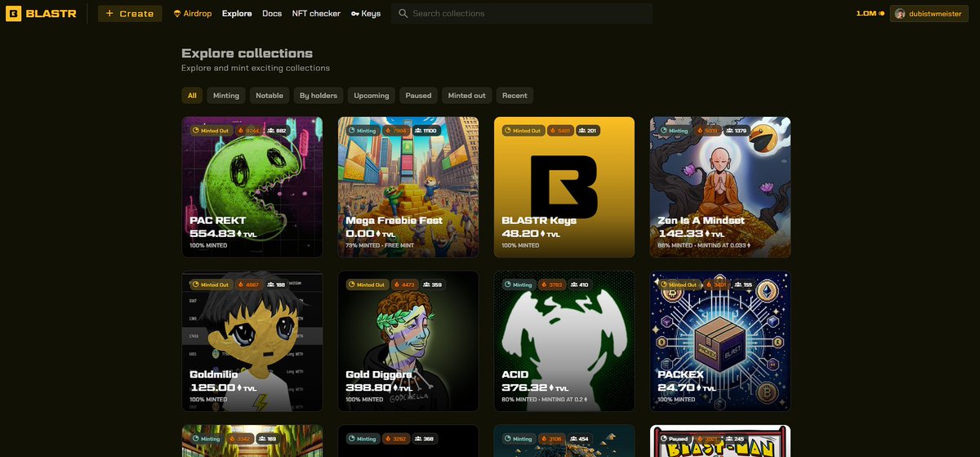
Task: Show Upcoming collections
Action: click(372, 96)
